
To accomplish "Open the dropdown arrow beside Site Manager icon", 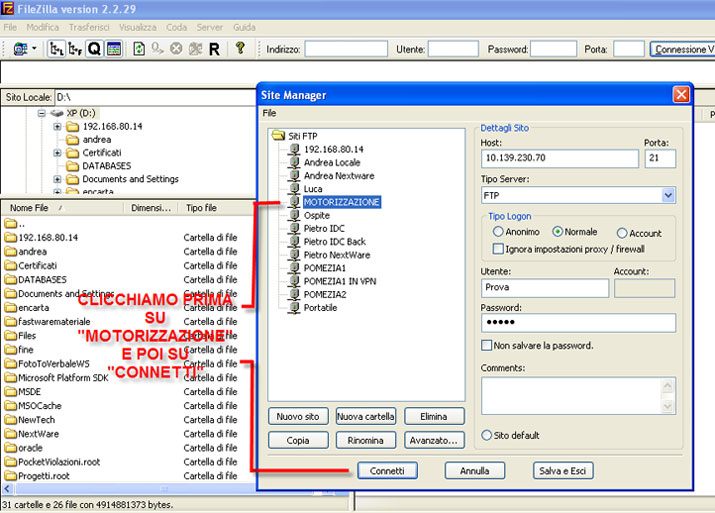I will pos(34,48).
